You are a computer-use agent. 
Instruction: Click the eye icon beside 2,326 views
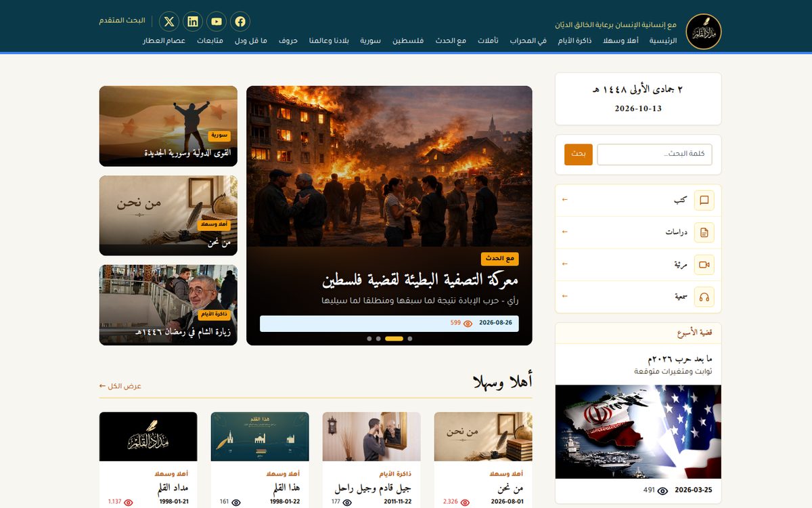[x=466, y=503]
